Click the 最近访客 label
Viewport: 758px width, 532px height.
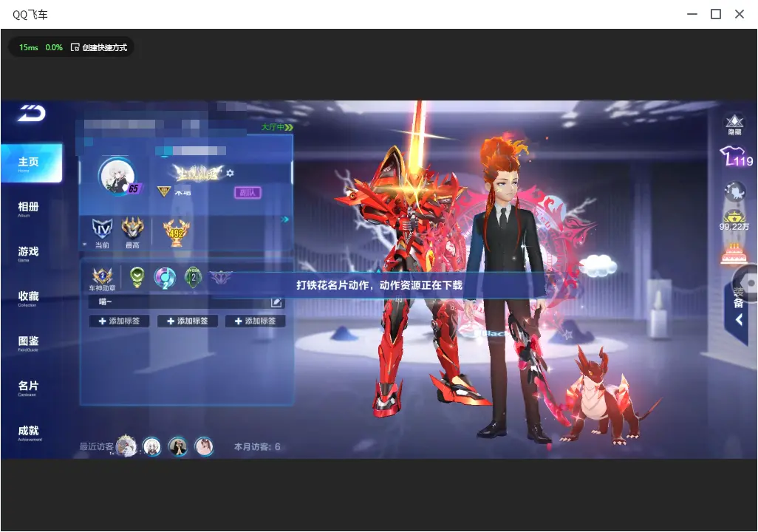[x=97, y=446]
